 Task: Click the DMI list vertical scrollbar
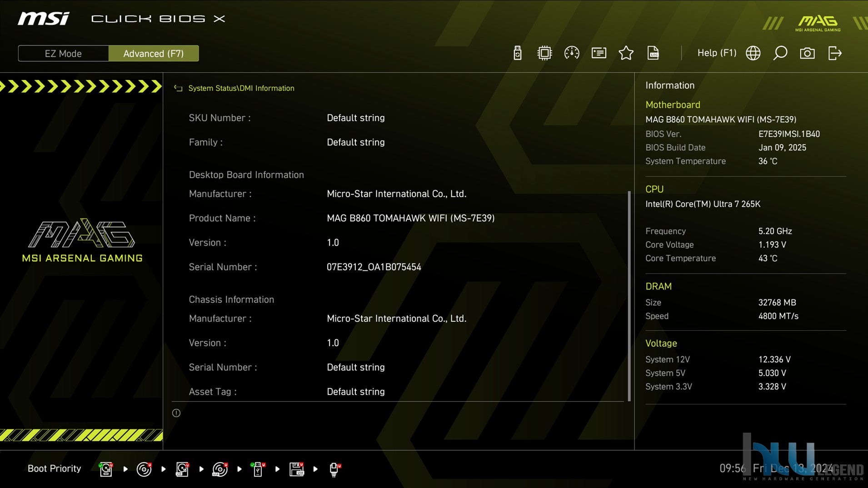(x=629, y=296)
